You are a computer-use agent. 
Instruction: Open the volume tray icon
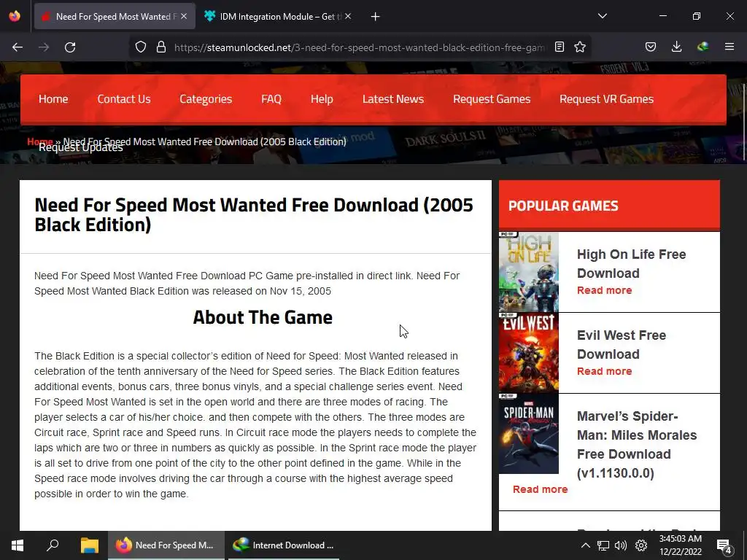621,545
